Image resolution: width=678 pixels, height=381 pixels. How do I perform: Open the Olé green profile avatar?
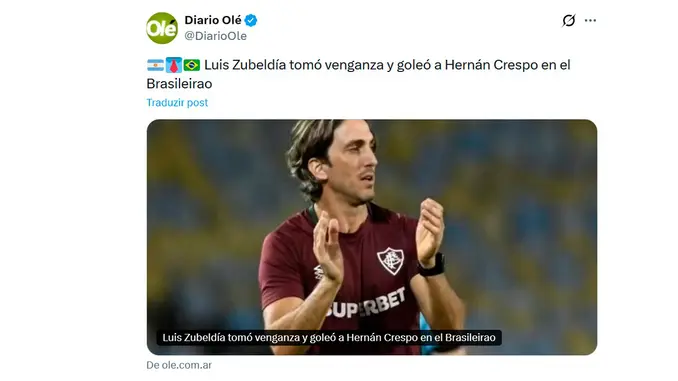[162, 28]
